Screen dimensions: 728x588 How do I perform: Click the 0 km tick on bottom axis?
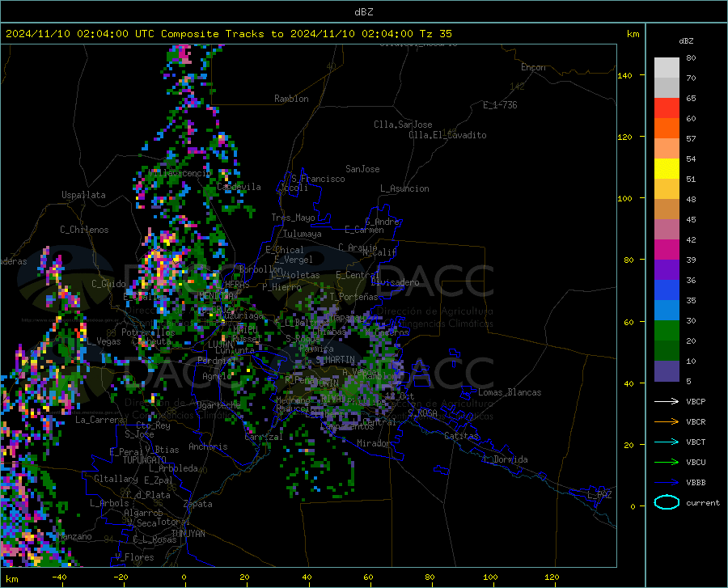coord(184,577)
